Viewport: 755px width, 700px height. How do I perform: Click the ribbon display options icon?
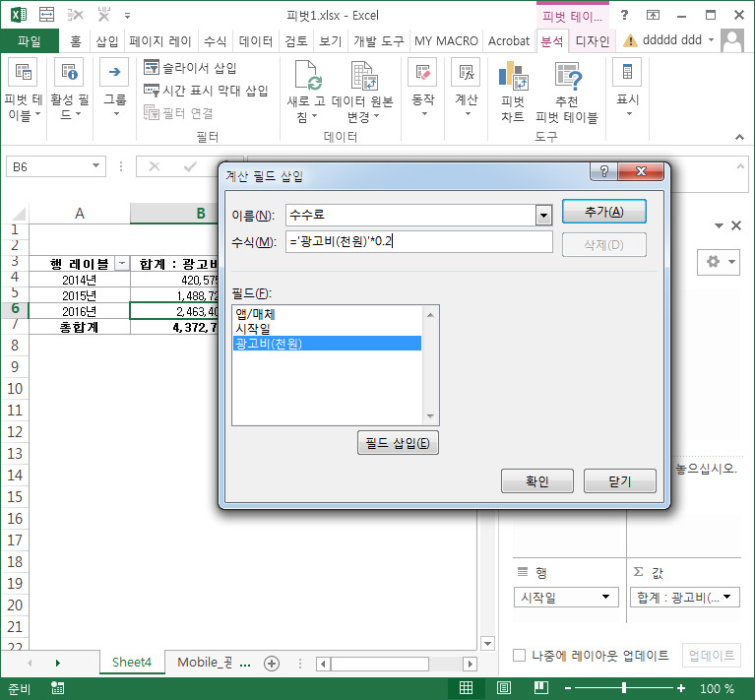pos(653,15)
